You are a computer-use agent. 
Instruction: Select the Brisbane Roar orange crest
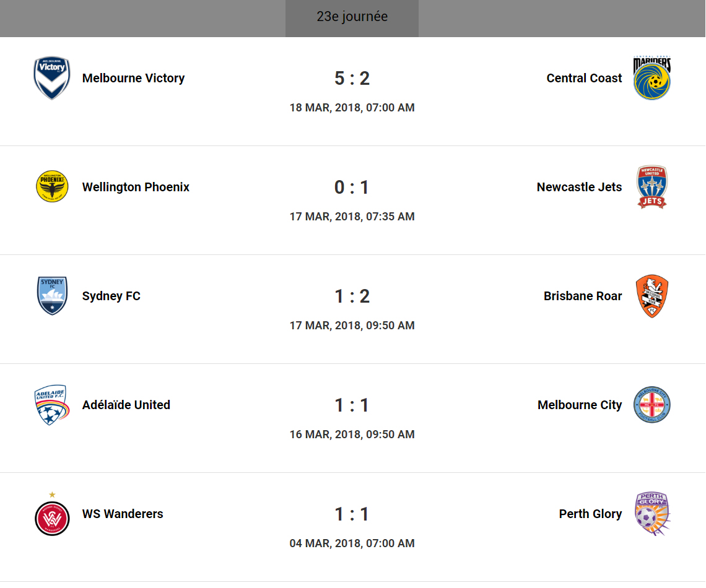pyautogui.click(x=652, y=296)
